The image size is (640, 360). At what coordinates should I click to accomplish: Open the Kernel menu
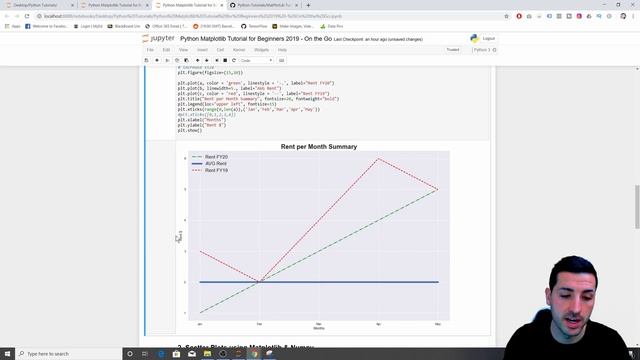(x=239, y=50)
